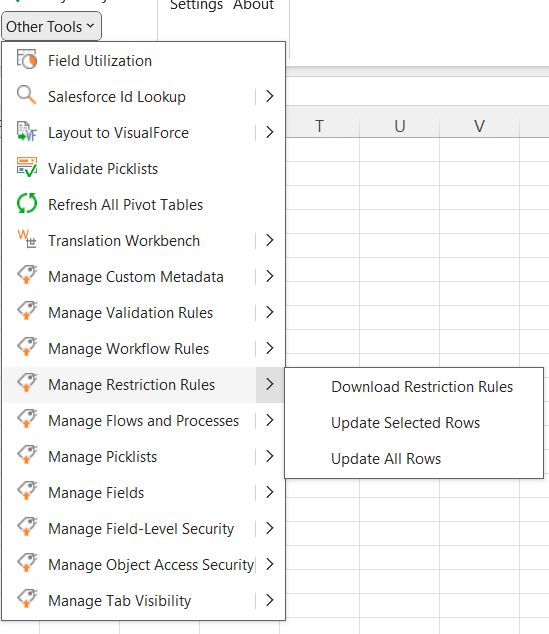This screenshot has height=634, width=549.
Task: Select column U header
Action: tap(399, 126)
